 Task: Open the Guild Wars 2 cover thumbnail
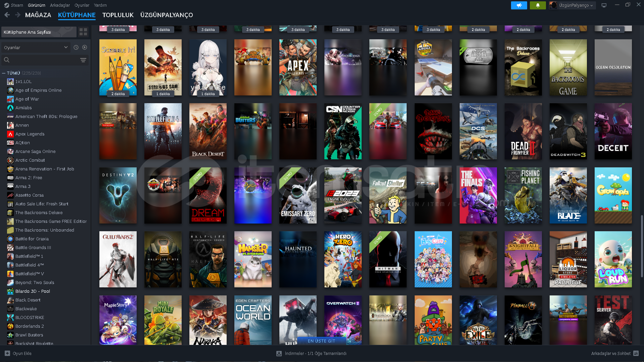pos(118,259)
